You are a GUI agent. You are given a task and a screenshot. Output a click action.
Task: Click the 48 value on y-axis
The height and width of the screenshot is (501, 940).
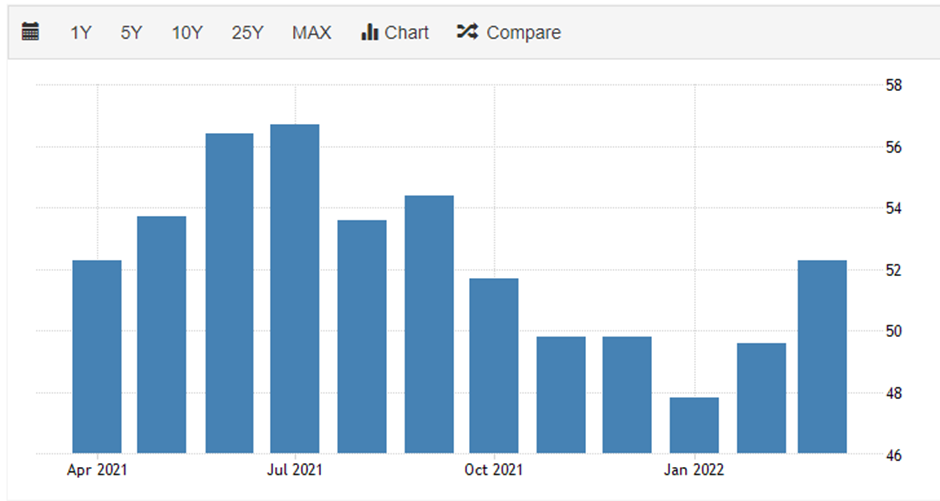(893, 394)
